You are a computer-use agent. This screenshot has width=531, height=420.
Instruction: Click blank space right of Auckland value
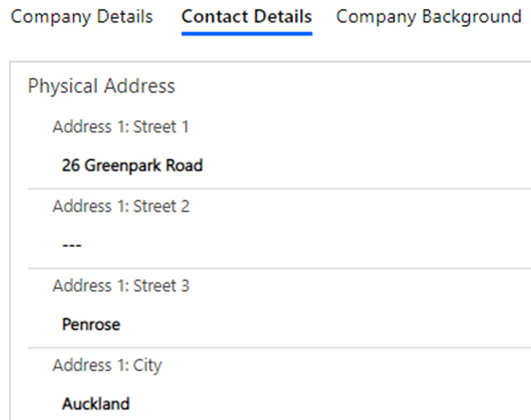[328, 404]
